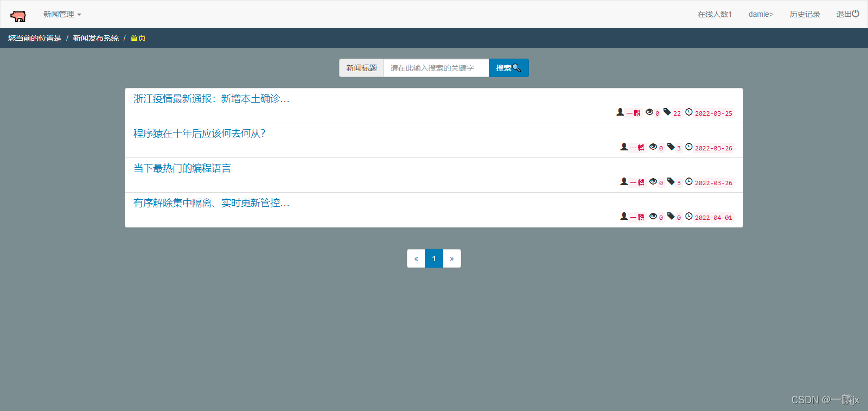
Task: Click clock icon on 程序猿 row
Action: [x=689, y=147]
